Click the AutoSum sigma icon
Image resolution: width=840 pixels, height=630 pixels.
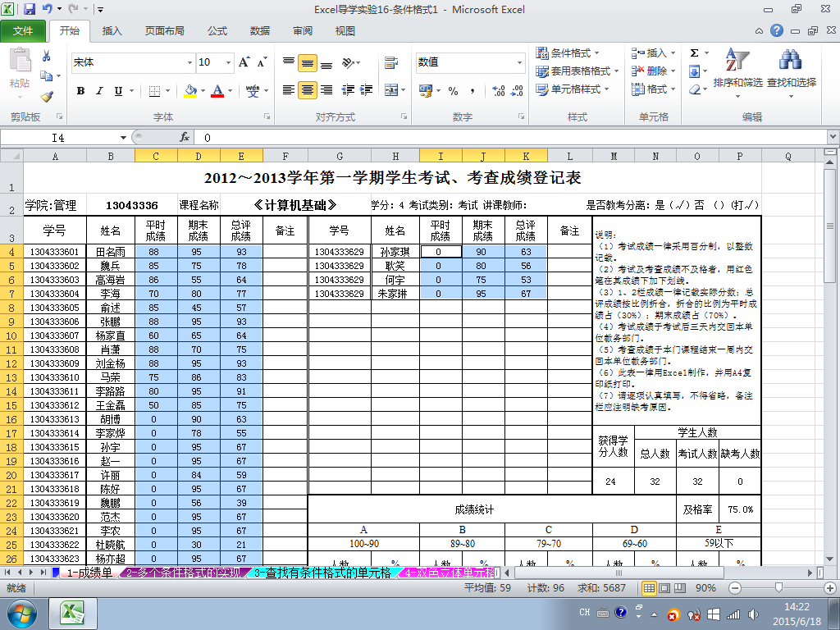point(694,52)
